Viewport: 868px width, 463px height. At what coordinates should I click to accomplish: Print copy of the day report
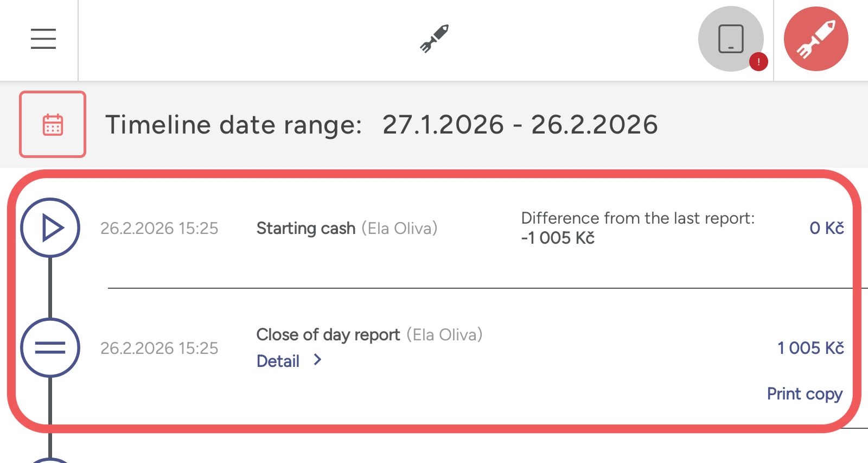pos(805,394)
